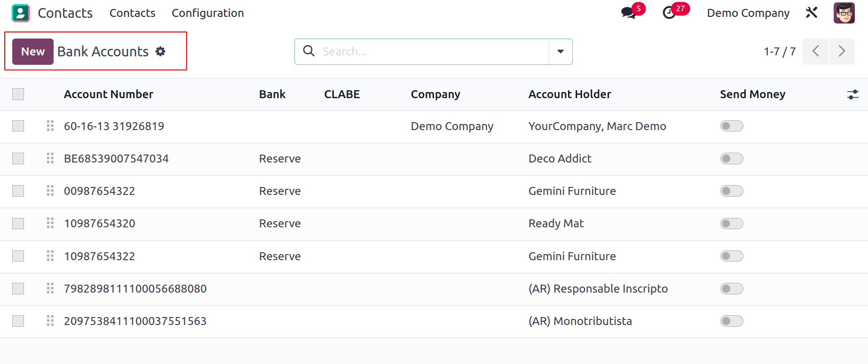
Task: Click the New button
Action: (33, 52)
